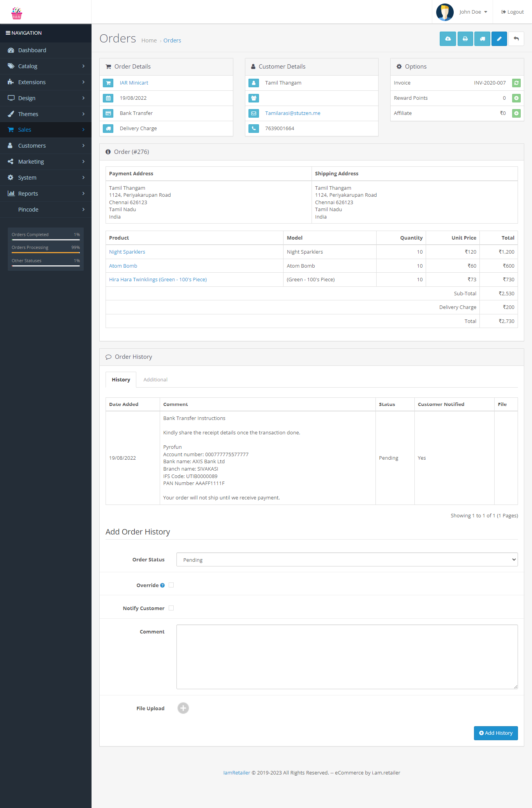This screenshot has height=808, width=532.
Task: Open the Atom Bomb product link
Action: pos(123,266)
